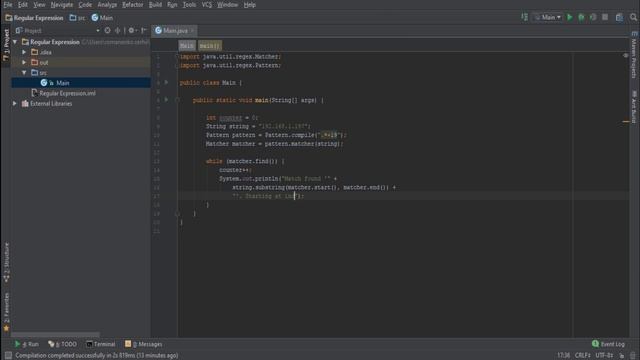Open the File menu

8,5
